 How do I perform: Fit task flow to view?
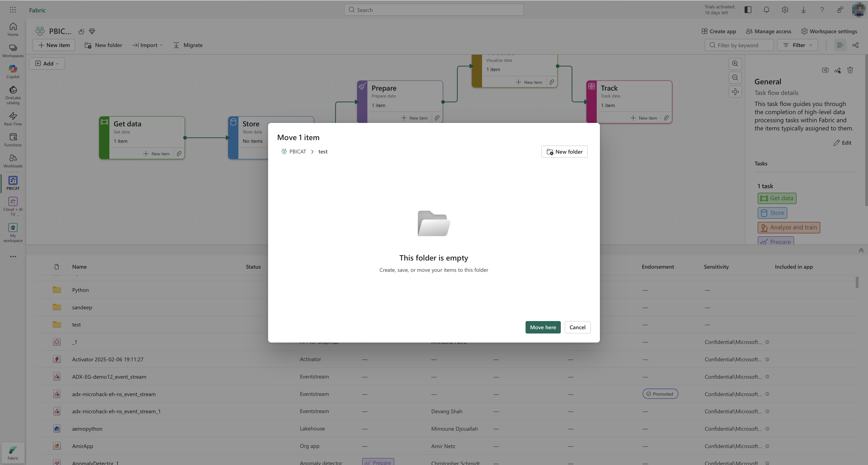(735, 92)
